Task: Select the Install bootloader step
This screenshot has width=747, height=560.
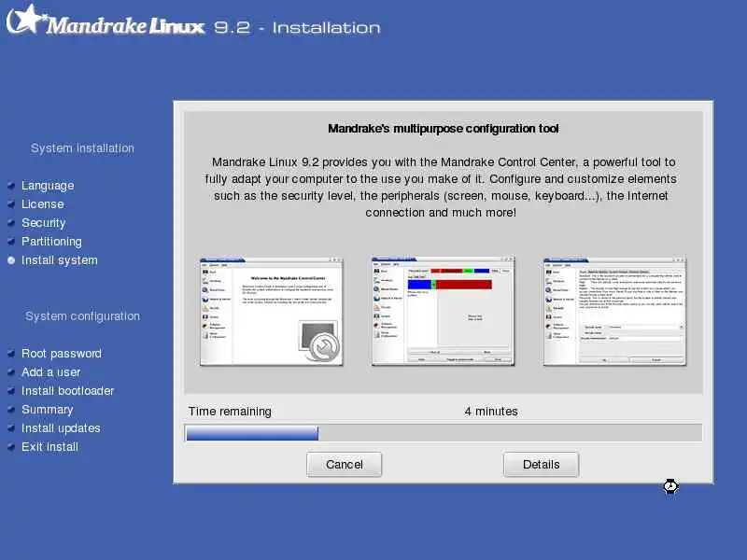Action: click(67, 390)
